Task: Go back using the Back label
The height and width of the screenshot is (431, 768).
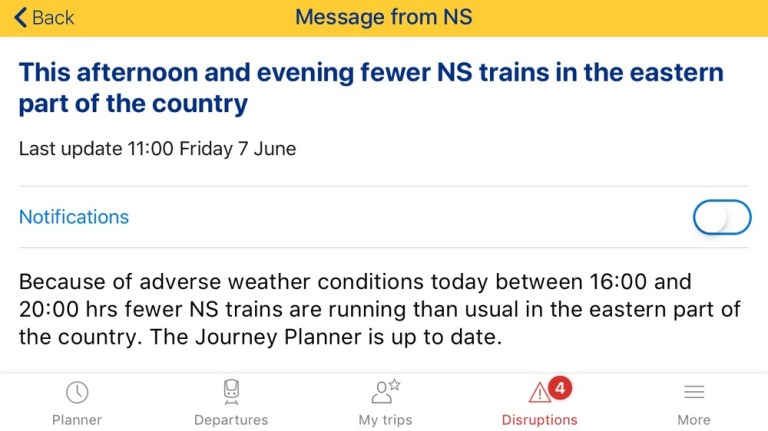Action: [x=54, y=18]
